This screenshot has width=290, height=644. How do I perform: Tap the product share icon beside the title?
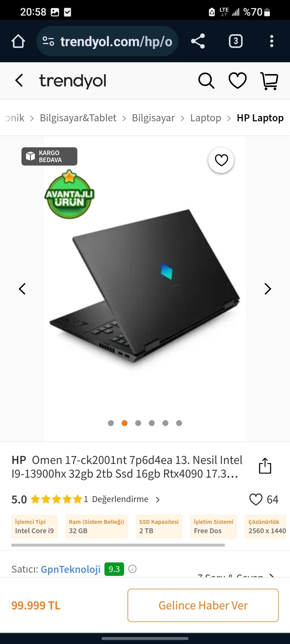tap(265, 466)
